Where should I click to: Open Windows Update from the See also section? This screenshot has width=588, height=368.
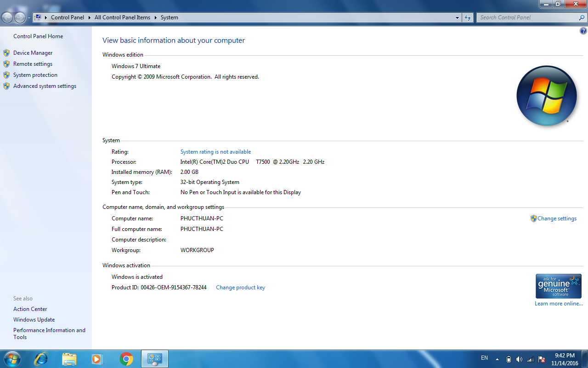pos(34,319)
